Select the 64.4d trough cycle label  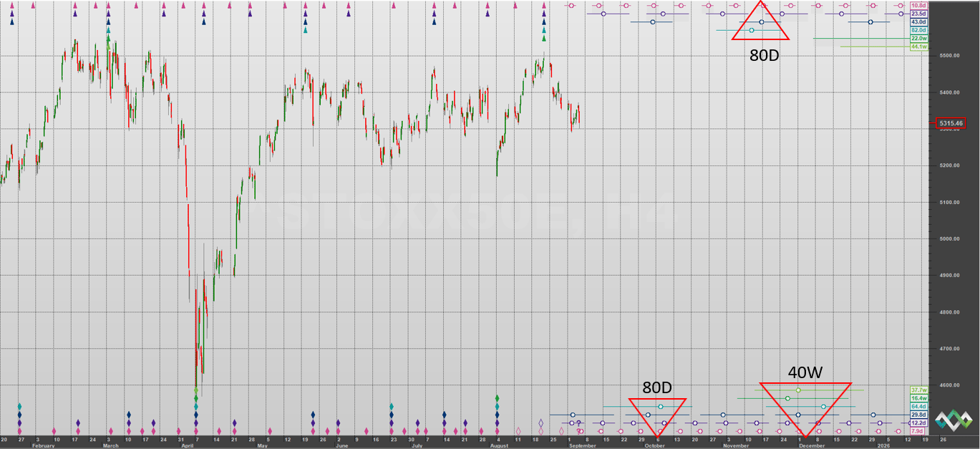918,407
